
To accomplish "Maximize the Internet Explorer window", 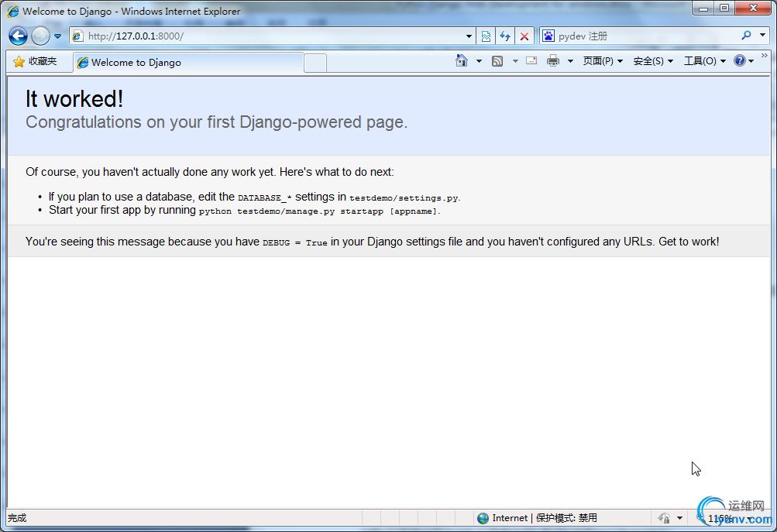I will (x=724, y=9).
